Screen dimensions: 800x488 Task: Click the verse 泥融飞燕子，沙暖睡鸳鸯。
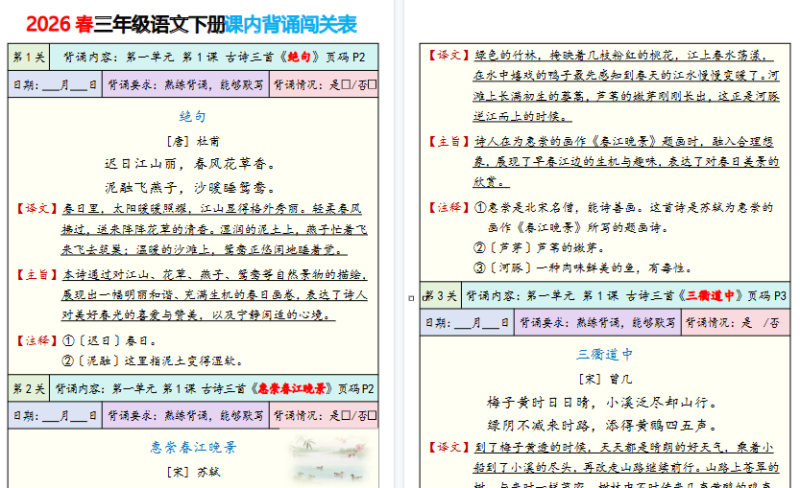pyautogui.click(x=190, y=188)
